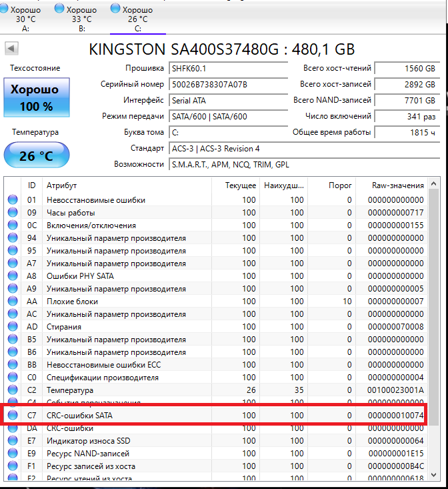Click status circle icon of row AD

pos(13,326)
